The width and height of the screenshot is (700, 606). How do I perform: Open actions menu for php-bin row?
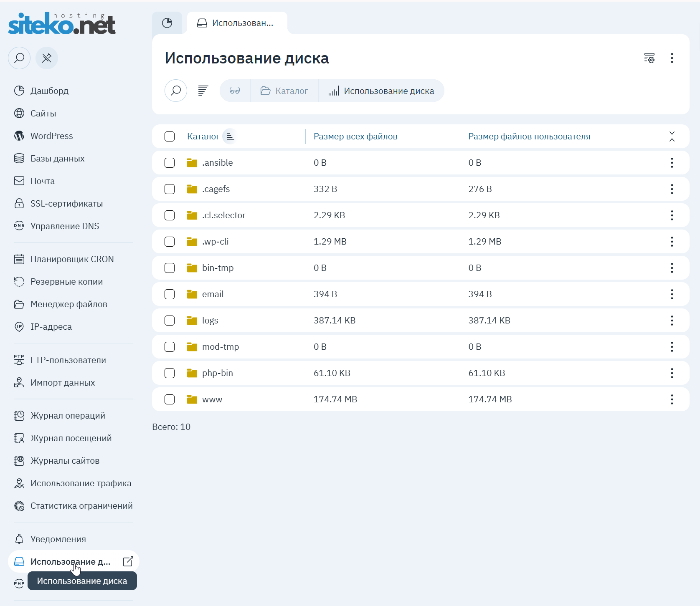[672, 373]
